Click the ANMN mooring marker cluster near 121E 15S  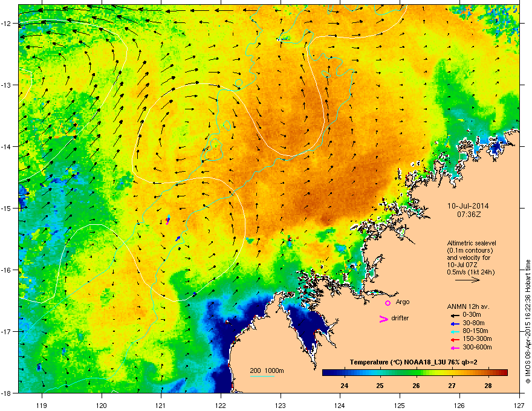167,220
